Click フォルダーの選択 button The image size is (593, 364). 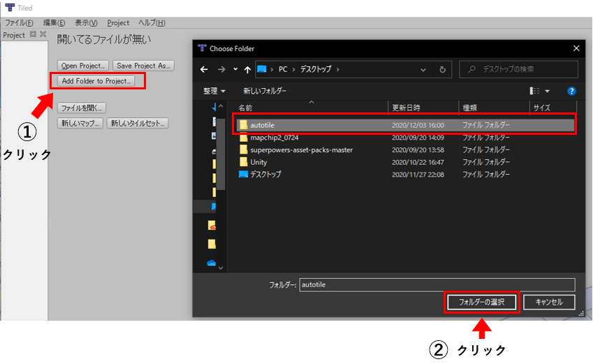[481, 302]
